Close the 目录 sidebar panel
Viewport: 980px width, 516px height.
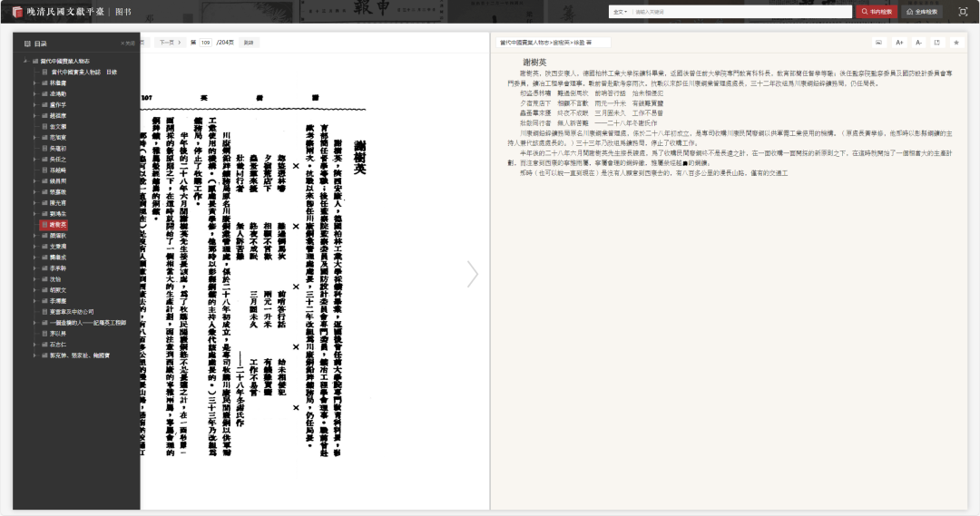[x=127, y=43]
